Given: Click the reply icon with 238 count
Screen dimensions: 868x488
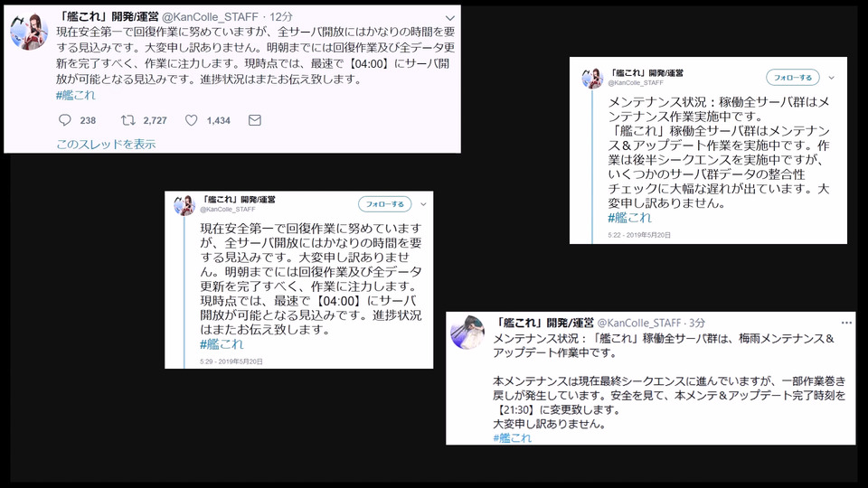Looking at the screenshot, I should (65, 120).
